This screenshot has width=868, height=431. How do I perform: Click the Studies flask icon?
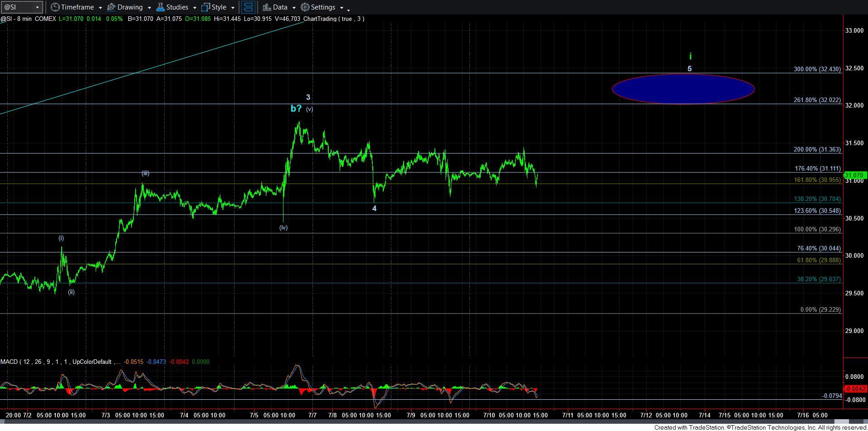pyautogui.click(x=160, y=7)
